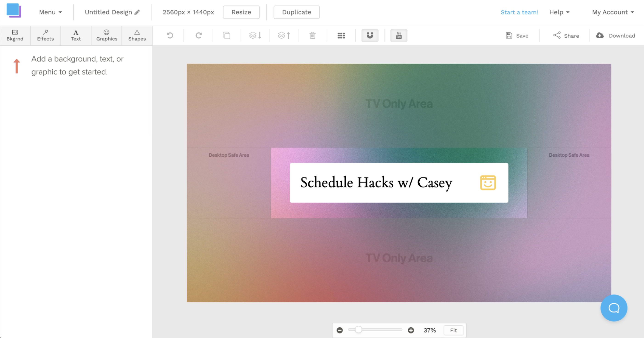Select the Effects tool in sidebar
Image resolution: width=644 pixels, height=338 pixels.
(x=45, y=35)
